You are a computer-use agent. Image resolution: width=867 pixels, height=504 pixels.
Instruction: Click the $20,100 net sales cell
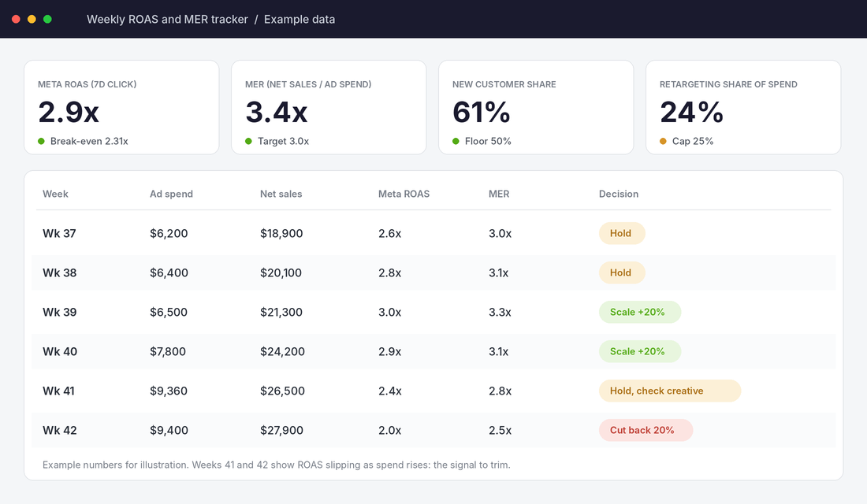click(x=281, y=273)
